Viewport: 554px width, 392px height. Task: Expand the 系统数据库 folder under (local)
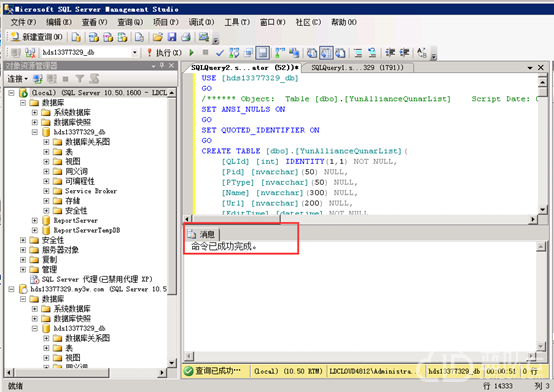35,112
